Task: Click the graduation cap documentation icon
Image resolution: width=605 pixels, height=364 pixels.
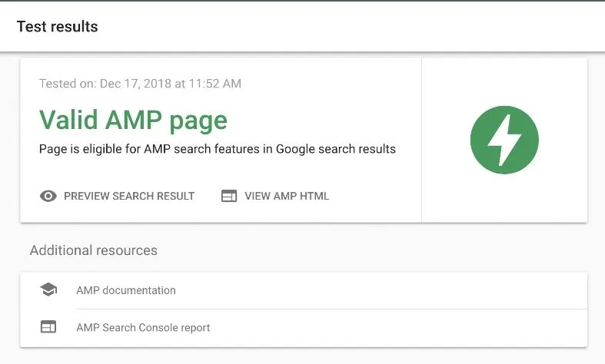Action: click(x=48, y=290)
